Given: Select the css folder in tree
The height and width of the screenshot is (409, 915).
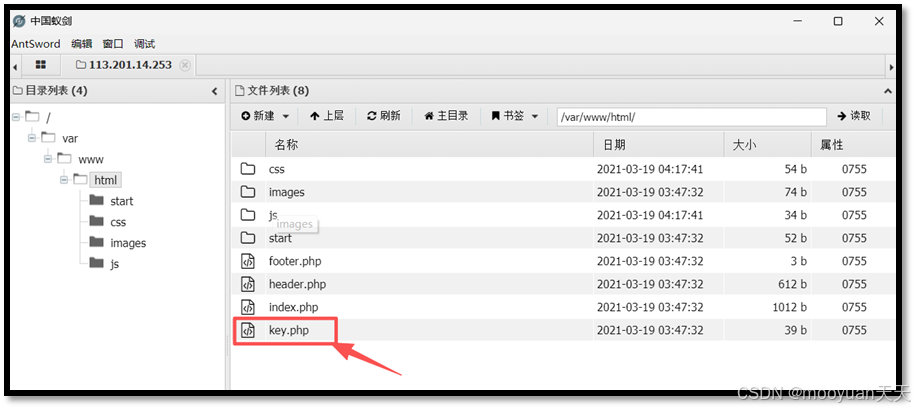Looking at the screenshot, I should (x=118, y=222).
